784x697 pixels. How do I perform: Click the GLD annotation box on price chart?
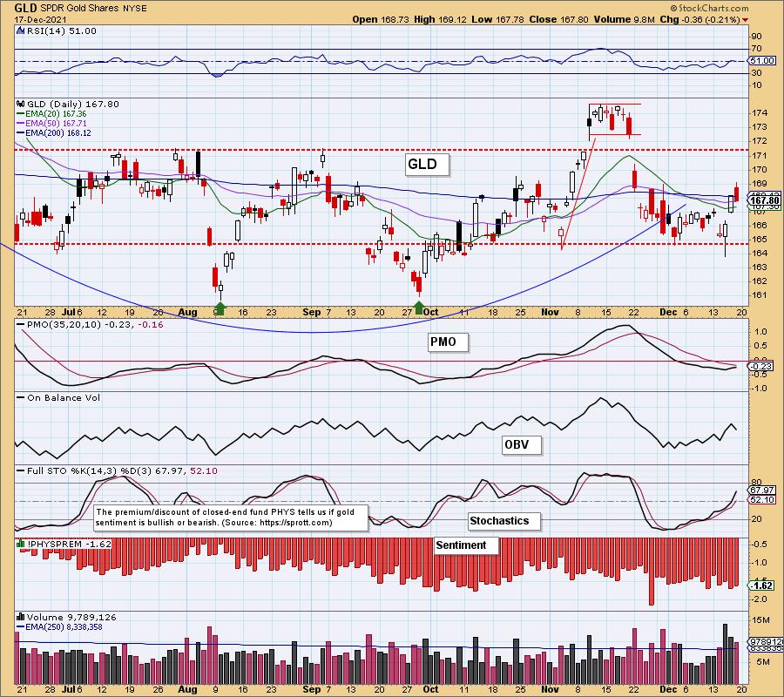[x=427, y=164]
